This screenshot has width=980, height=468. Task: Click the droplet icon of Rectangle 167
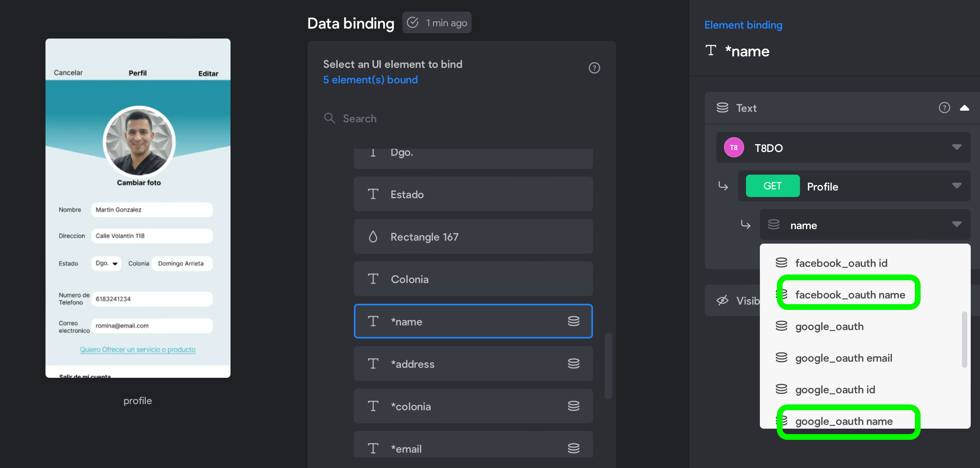click(x=373, y=236)
